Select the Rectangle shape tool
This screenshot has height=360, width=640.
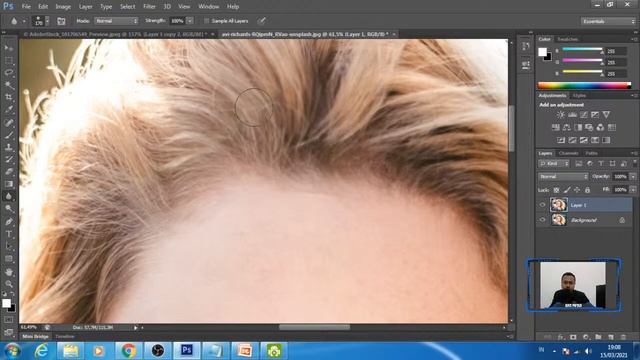[x=9, y=259]
